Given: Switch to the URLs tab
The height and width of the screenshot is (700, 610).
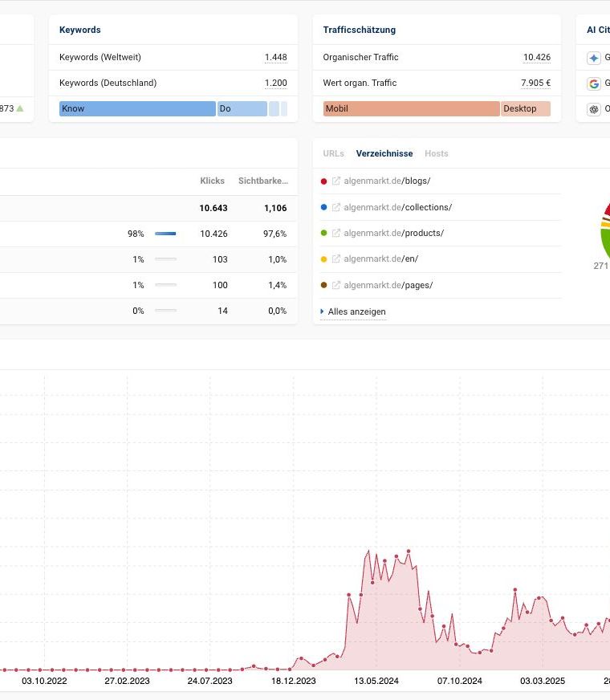Looking at the screenshot, I should (x=333, y=153).
